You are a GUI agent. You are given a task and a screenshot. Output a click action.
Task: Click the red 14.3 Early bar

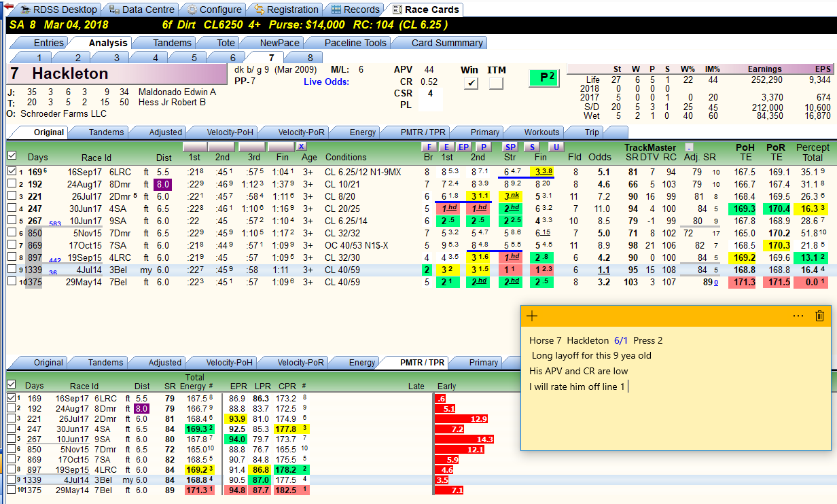pos(464,439)
